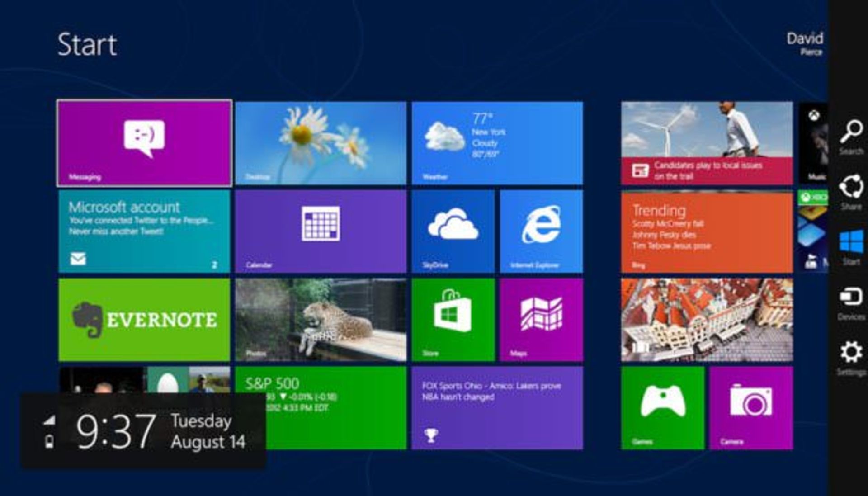
Task: Open the Games tile with controller
Action: coord(663,408)
